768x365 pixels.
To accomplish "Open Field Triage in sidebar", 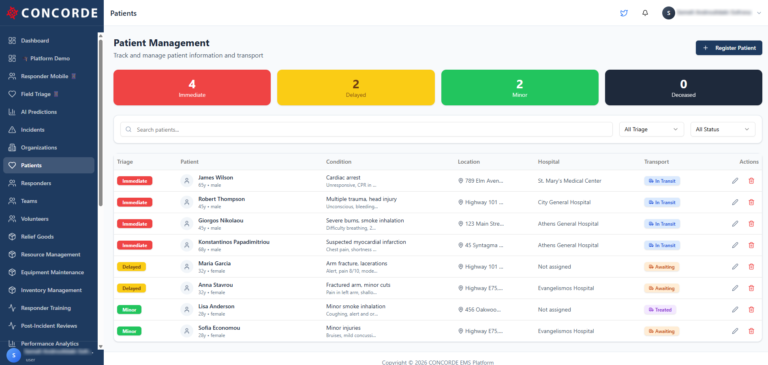I will (48, 94).
